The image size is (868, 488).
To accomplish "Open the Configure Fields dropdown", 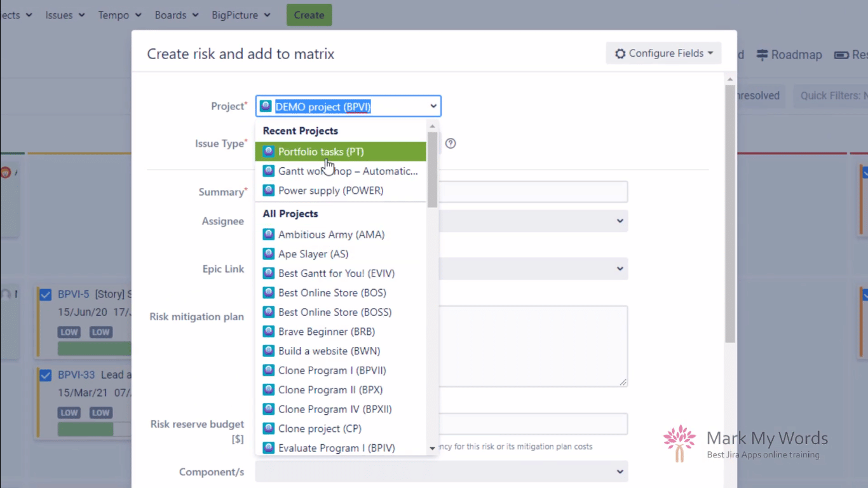I will [x=663, y=53].
